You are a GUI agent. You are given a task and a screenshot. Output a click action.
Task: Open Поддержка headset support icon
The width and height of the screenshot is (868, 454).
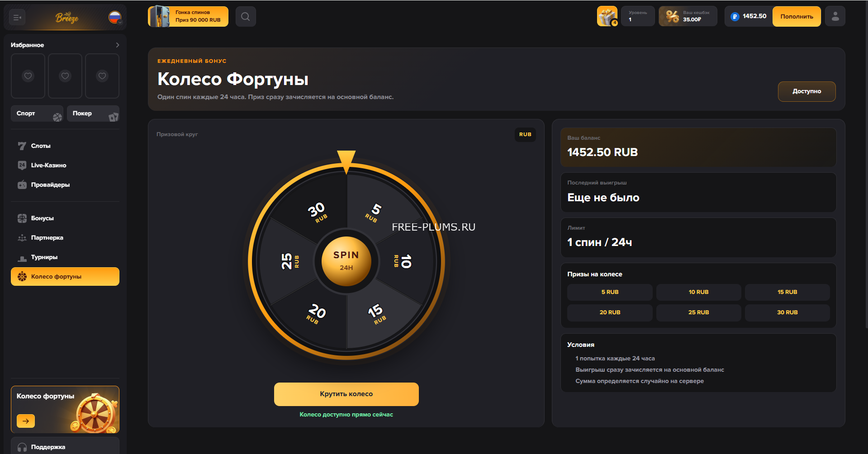click(x=22, y=447)
